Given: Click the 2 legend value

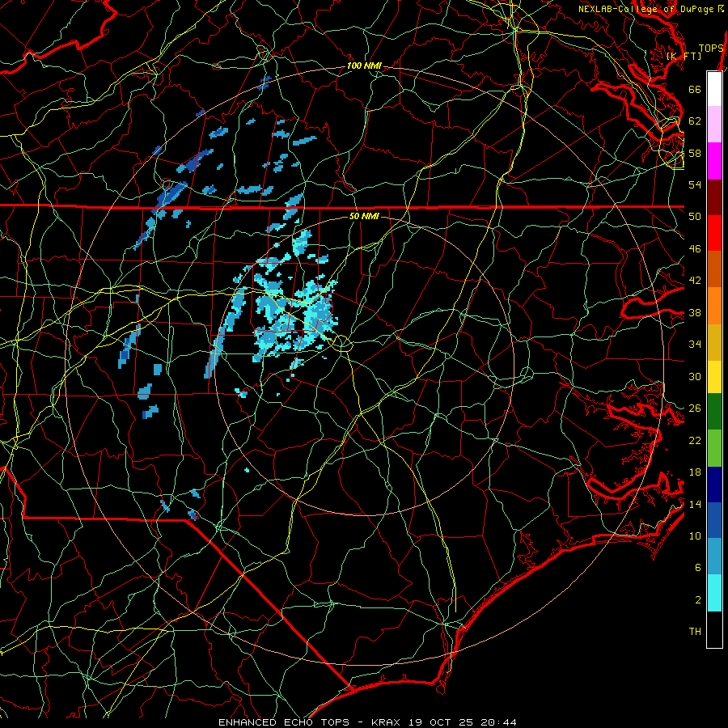Looking at the screenshot, I should [698, 600].
